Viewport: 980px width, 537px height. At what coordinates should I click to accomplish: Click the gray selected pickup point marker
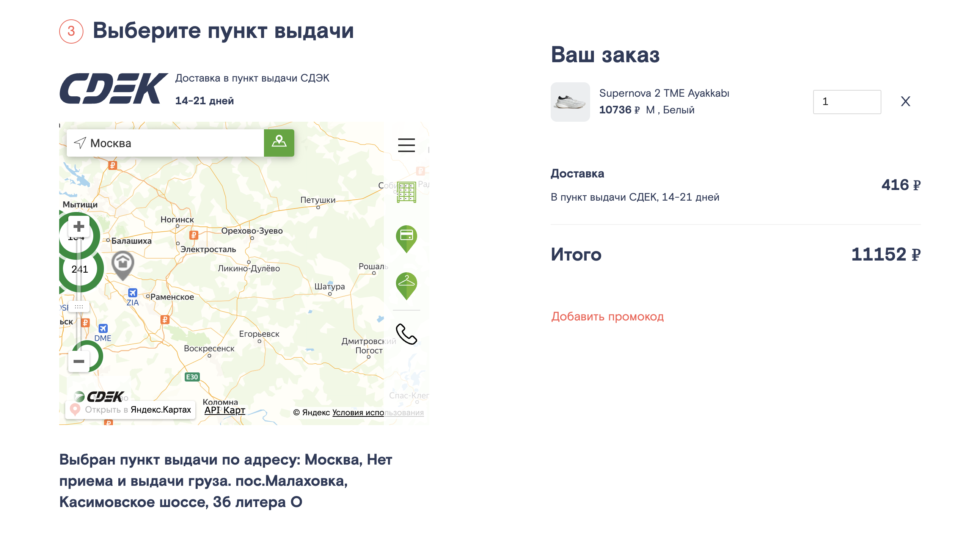point(122,265)
